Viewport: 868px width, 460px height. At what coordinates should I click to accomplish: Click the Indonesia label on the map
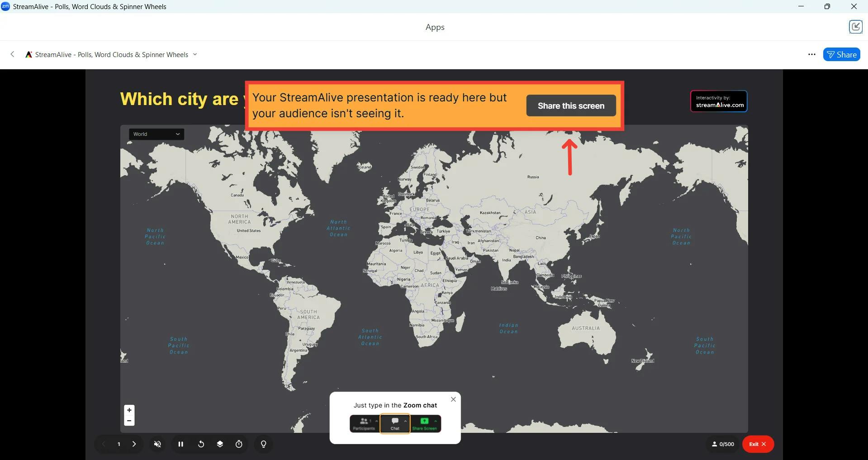pyautogui.click(x=564, y=297)
